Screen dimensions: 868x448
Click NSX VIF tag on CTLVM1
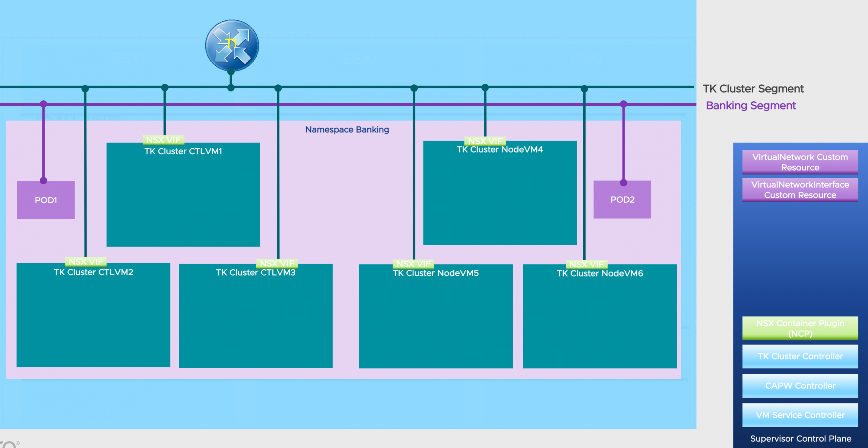(163, 140)
